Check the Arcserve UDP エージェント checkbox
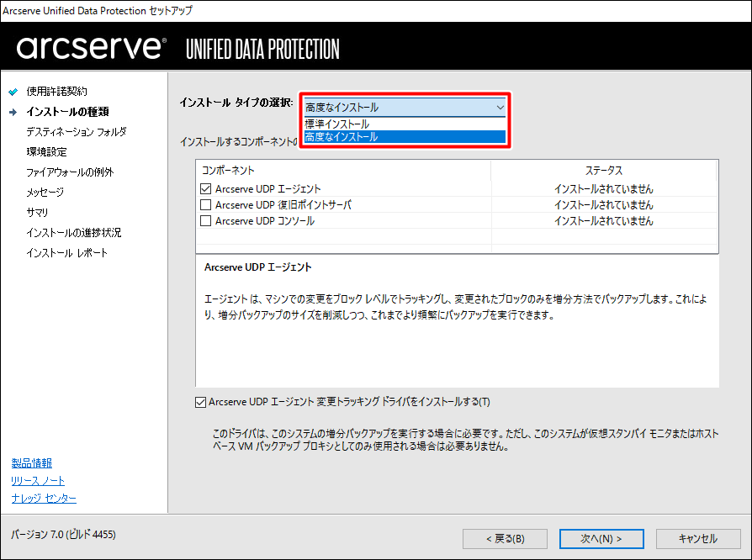Viewport: 752px width, 560px height. tap(206, 189)
